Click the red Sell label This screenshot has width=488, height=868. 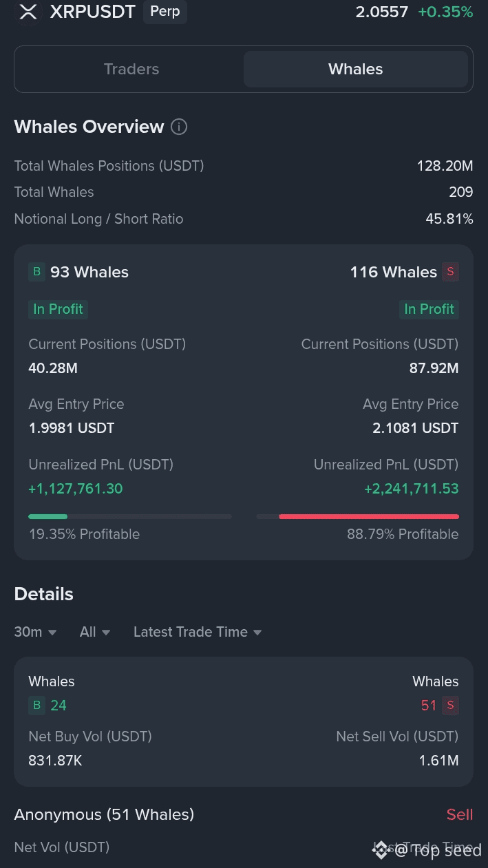click(x=459, y=814)
